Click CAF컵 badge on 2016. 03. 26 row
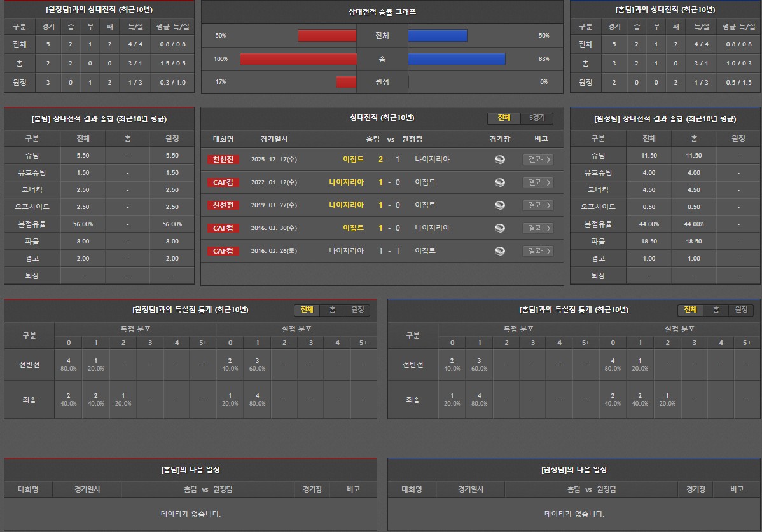This screenshot has width=762, height=532. [x=223, y=251]
